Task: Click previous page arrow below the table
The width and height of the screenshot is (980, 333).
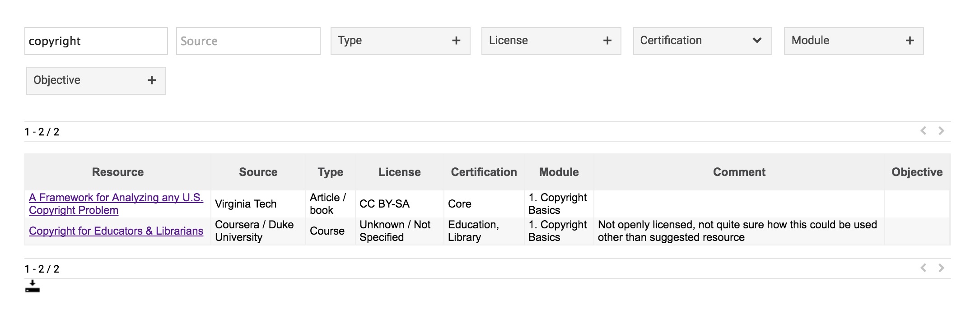Action: point(923,268)
